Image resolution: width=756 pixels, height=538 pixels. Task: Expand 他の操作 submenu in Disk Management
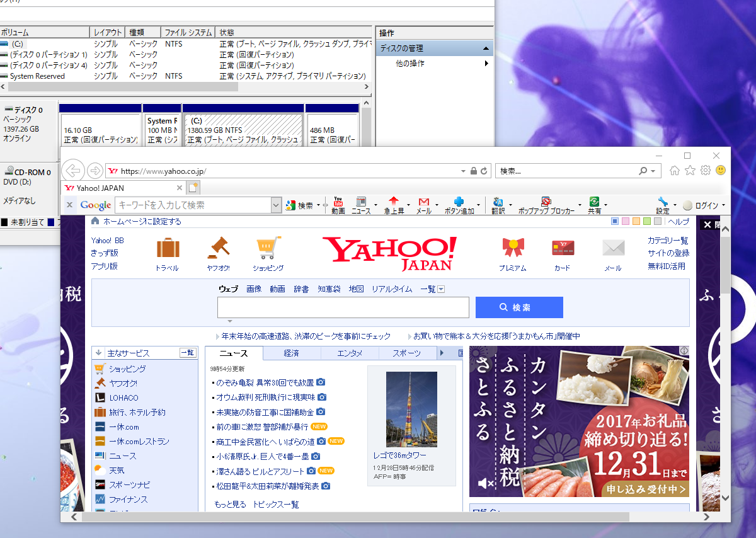click(x=486, y=64)
